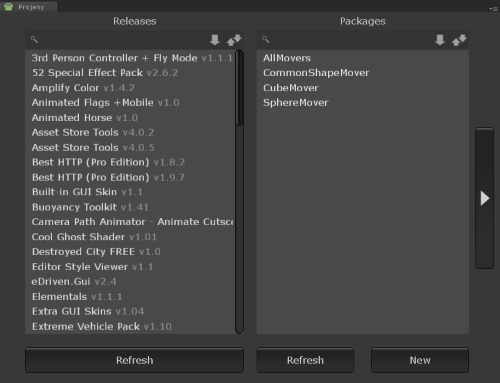
Task: Click inside the Releases search field
Action: click(122, 40)
